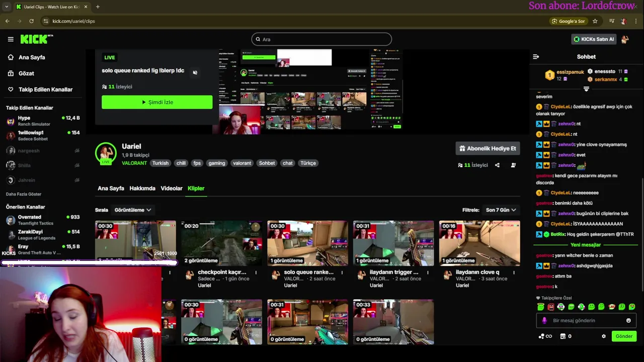Open emoji picker in chat input
The height and width of the screenshot is (362, 644).
click(628, 320)
